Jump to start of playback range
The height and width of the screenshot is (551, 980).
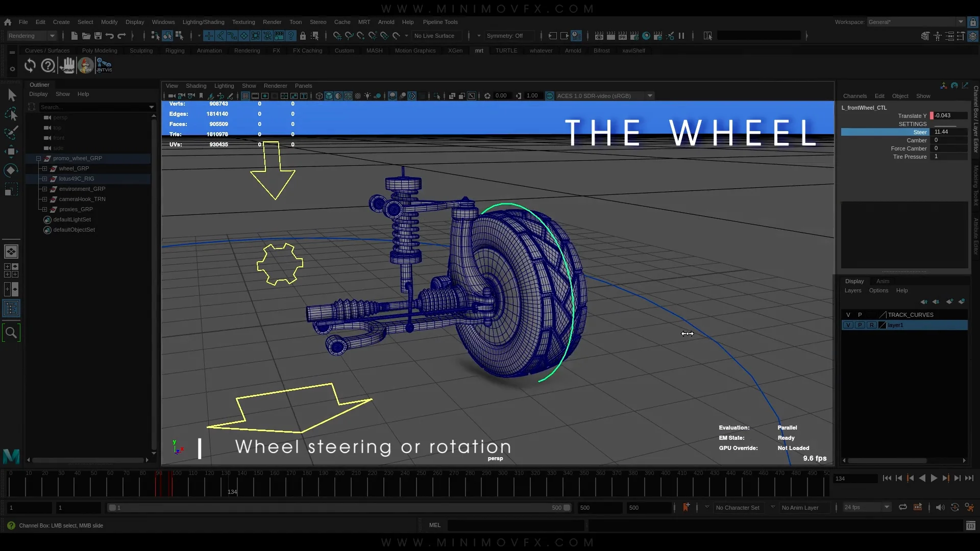(x=888, y=478)
